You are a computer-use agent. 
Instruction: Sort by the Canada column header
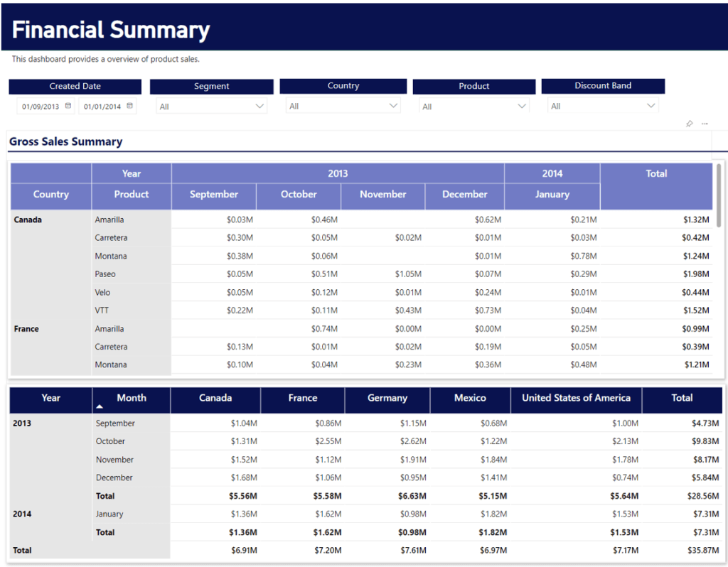click(215, 399)
